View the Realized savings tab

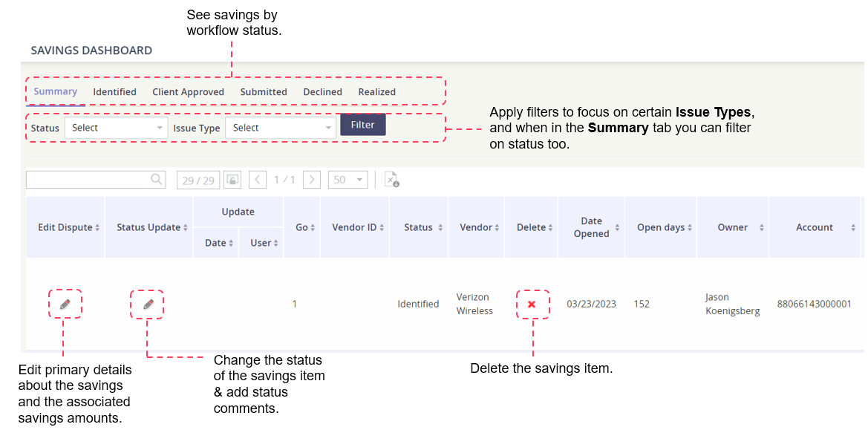[377, 92]
